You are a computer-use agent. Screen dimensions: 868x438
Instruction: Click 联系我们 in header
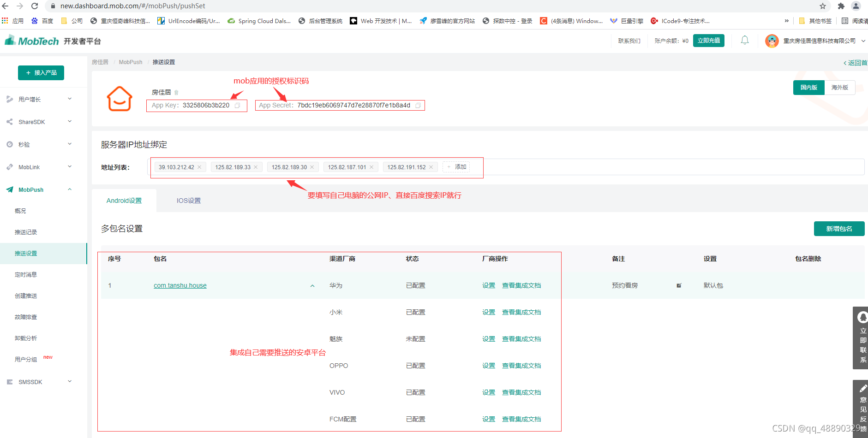(x=629, y=41)
